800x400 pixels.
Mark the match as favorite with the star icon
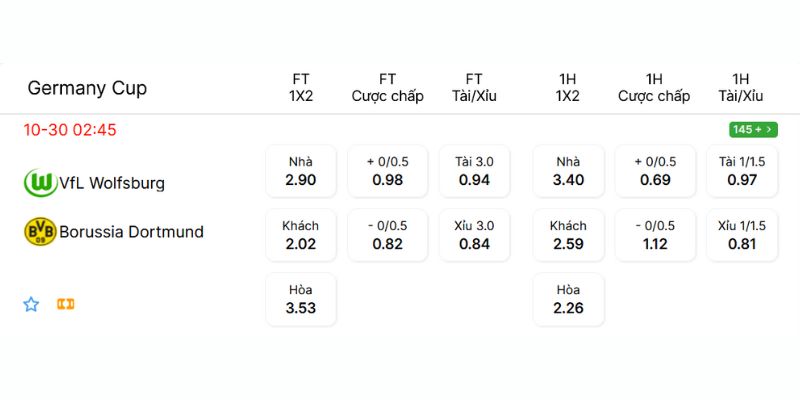[x=31, y=304]
